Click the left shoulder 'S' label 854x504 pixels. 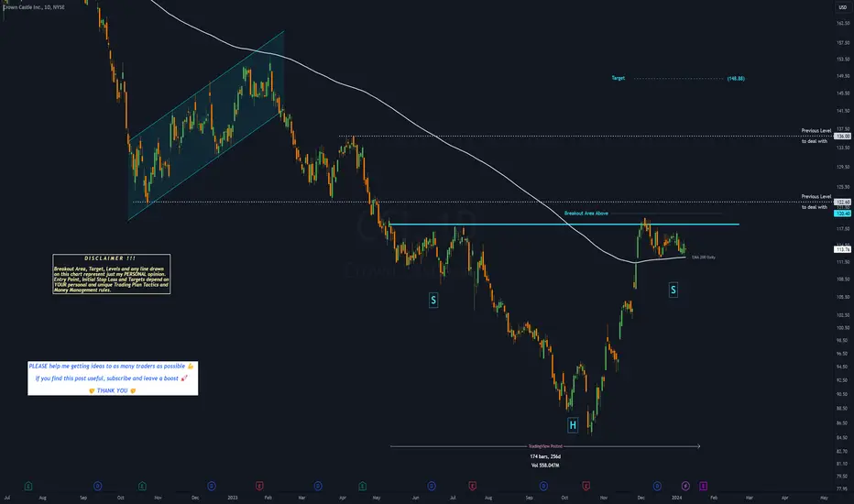coord(433,300)
